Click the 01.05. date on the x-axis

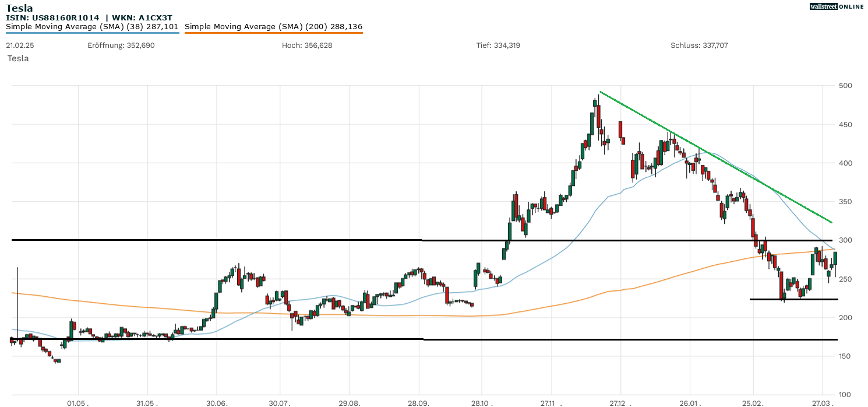tap(78, 403)
